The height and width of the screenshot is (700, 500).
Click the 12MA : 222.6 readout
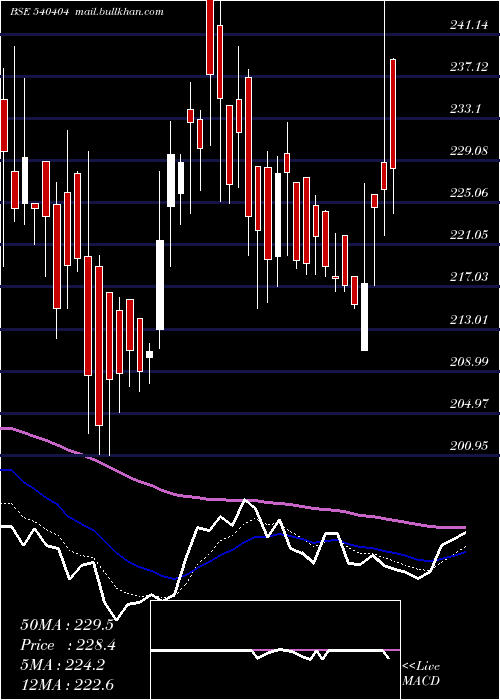[x=67, y=685]
